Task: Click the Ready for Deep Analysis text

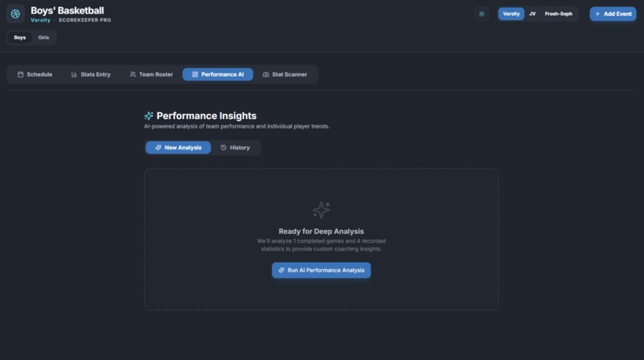Action: [x=321, y=231]
